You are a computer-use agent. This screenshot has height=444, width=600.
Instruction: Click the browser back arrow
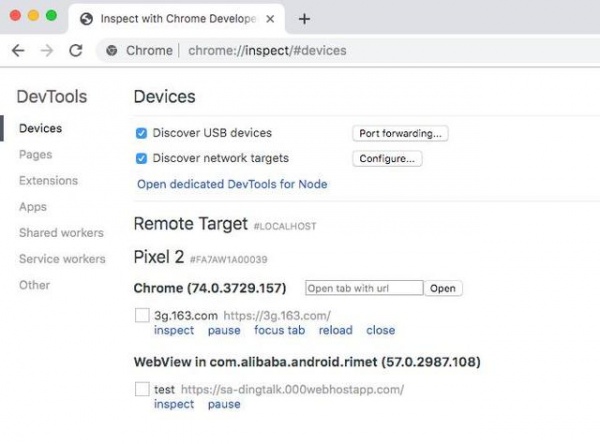tap(18, 50)
